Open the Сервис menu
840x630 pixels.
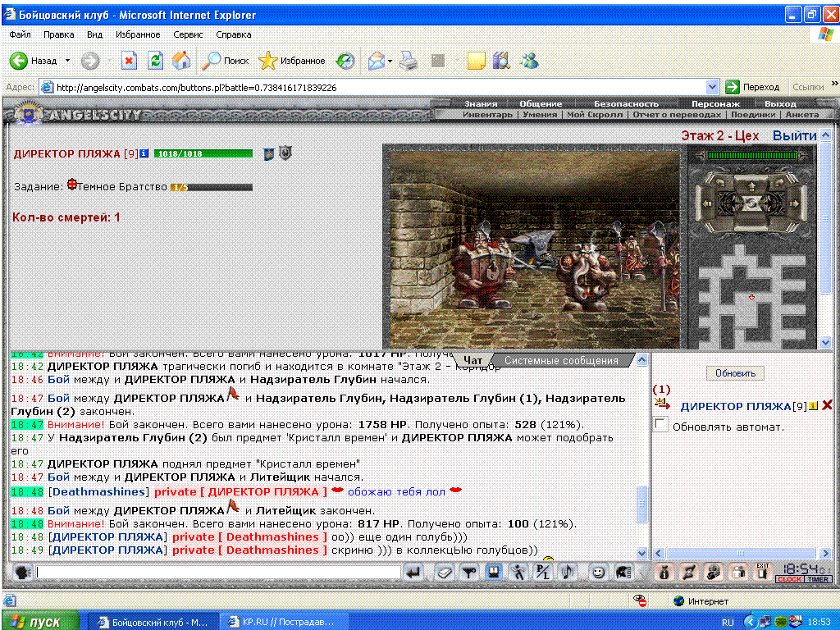[188, 34]
